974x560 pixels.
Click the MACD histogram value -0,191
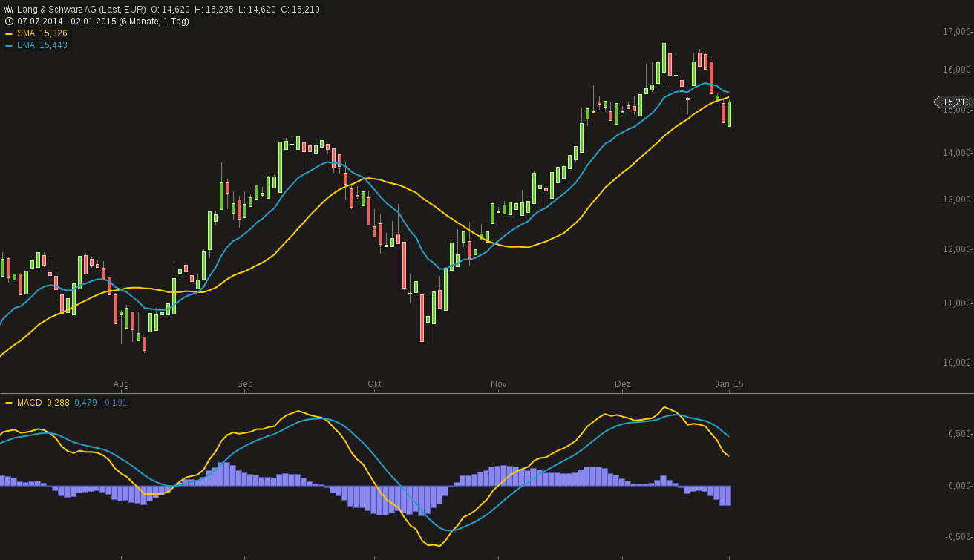(x=115, y=403)
